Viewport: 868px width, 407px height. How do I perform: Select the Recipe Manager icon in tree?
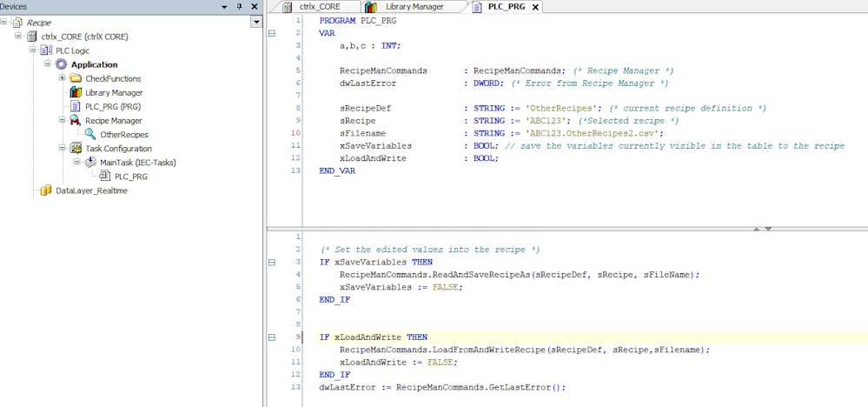76,120
